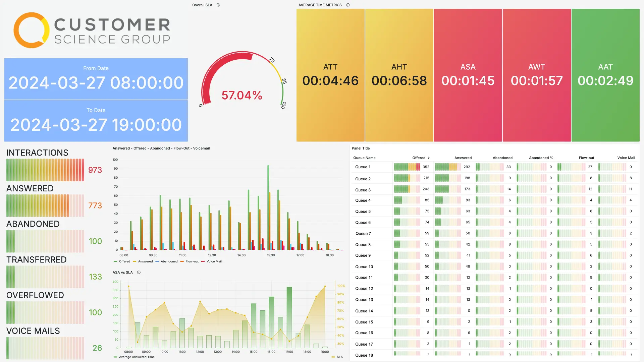This screenshot has width=644, height=362.
Task: Click the ASA vs SLA info icon
Action: [x=139, y=273]
